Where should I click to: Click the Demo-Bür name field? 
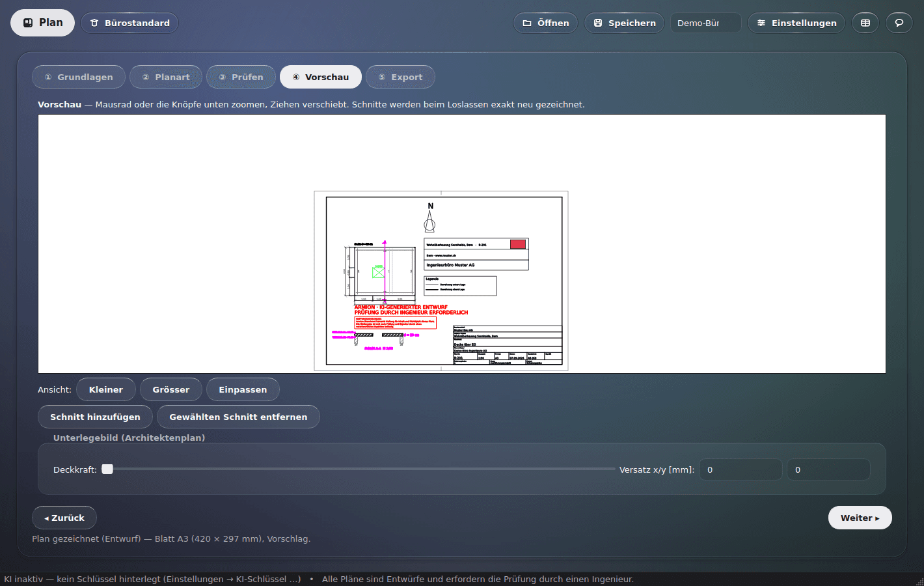pyautogui.click(x=706, y=23)
